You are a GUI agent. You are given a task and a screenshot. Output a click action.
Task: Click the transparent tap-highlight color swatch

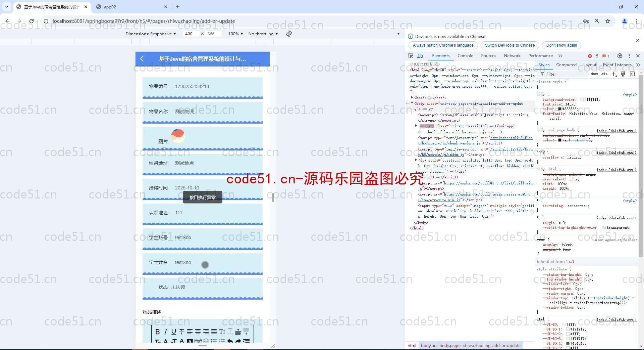tap(604, 227)
